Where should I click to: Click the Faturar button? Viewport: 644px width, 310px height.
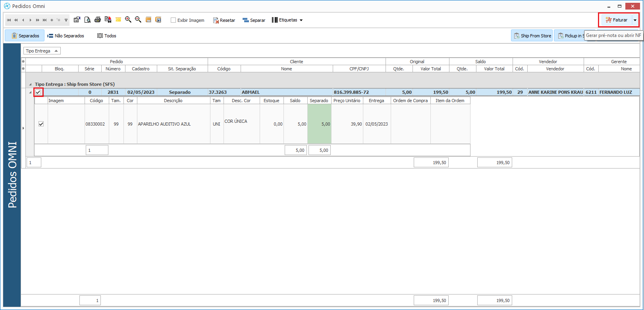click(617, 20)
